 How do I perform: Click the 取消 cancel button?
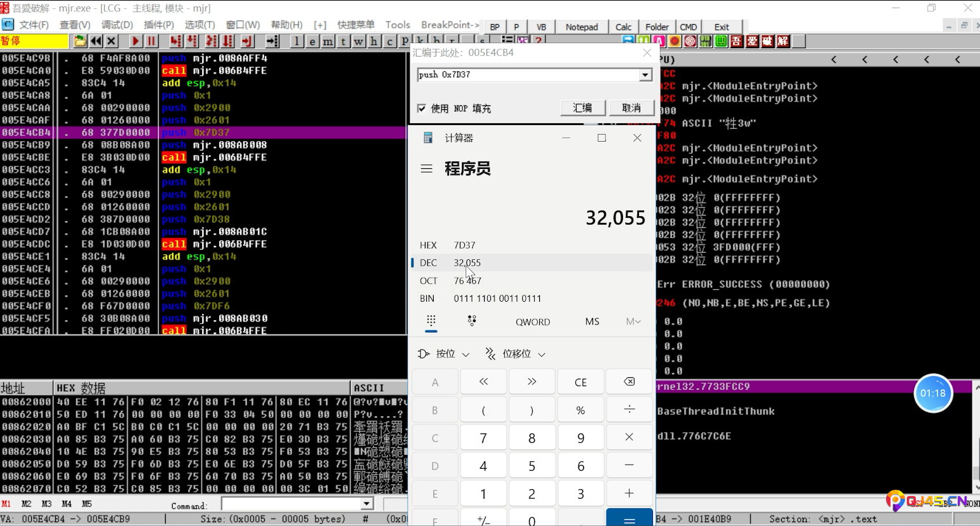(631, 108)
